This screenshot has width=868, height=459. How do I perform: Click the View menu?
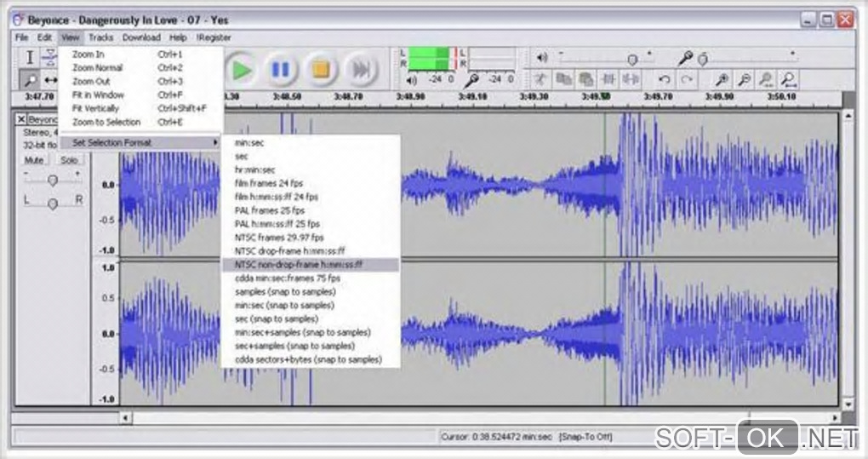click(71, 37)
